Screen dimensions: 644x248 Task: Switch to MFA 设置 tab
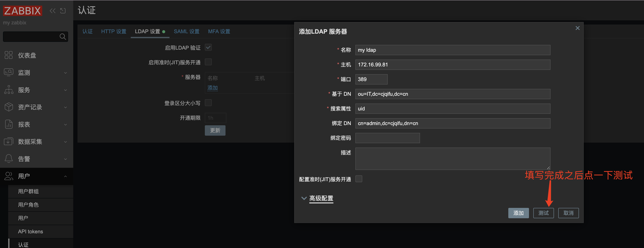[219, 31]
